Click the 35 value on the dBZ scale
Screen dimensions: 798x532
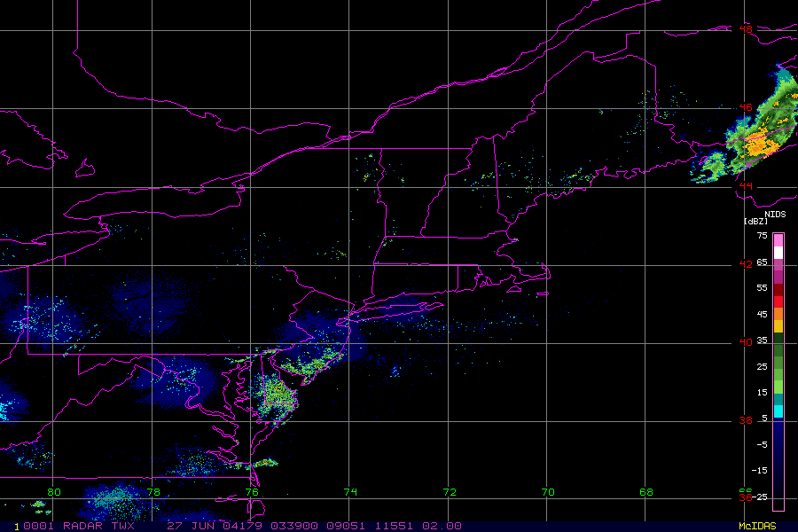point(762,340)
